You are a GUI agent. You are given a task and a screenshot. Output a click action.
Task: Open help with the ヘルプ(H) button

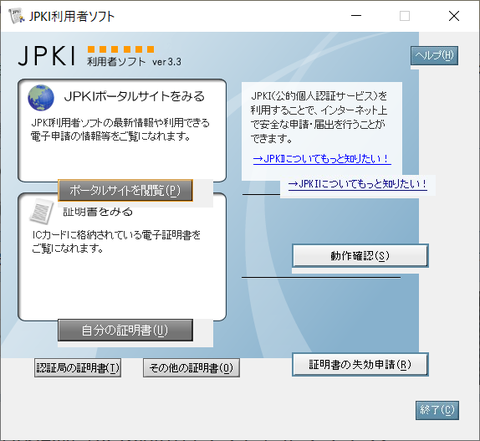tap(434, 55)
